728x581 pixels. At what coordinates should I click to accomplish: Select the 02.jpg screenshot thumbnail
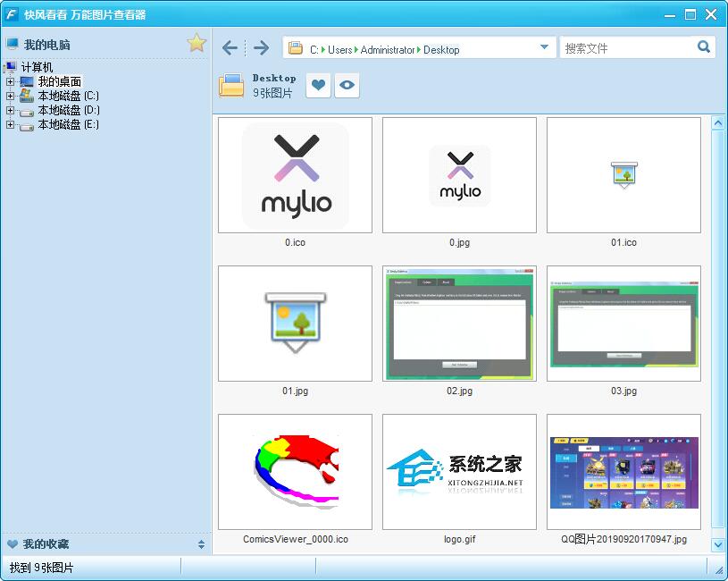tap(459, 324)
